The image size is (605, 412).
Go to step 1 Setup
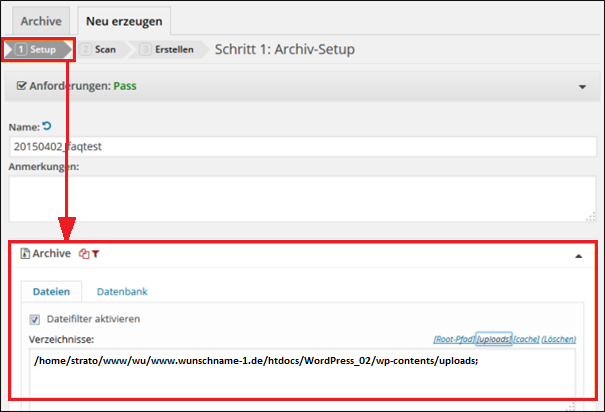[37, 49]
